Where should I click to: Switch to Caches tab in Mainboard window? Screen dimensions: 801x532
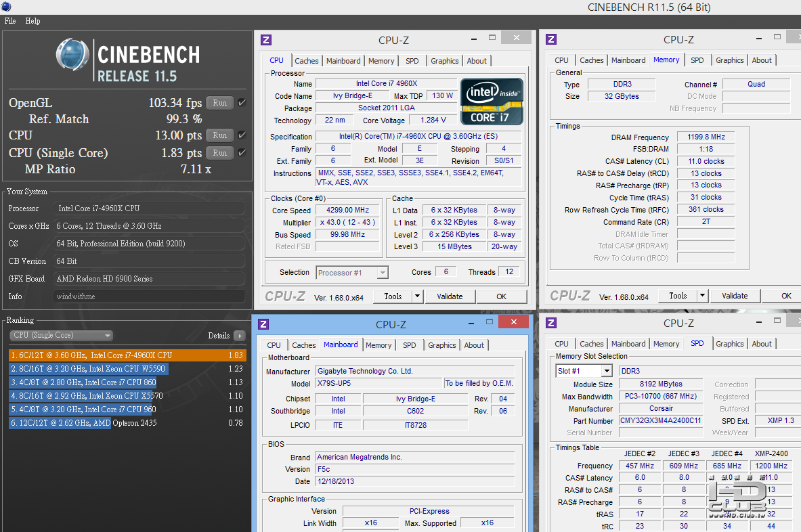pos(304,345)
